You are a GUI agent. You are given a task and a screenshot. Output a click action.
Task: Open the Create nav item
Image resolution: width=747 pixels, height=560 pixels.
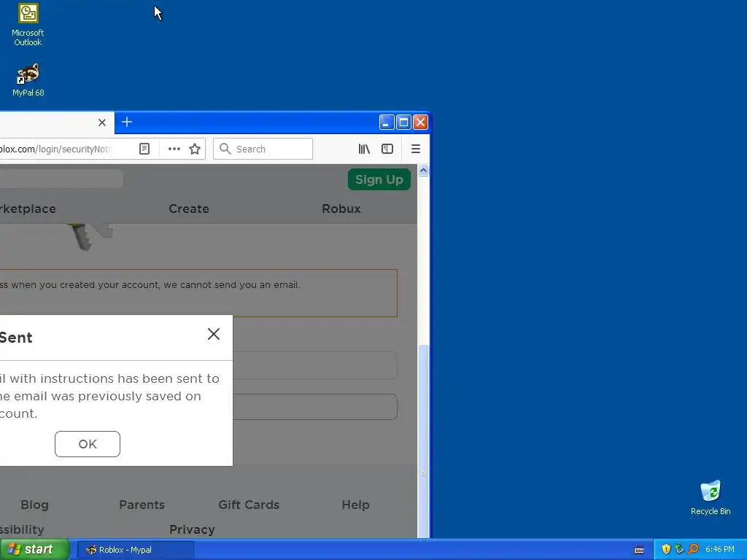point(189,209)
